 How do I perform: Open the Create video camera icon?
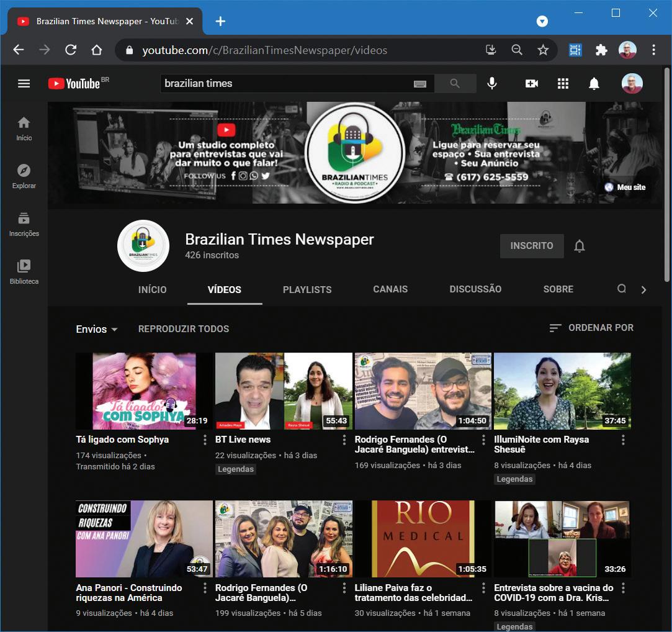pyautogui.click(x=532, y=83)
